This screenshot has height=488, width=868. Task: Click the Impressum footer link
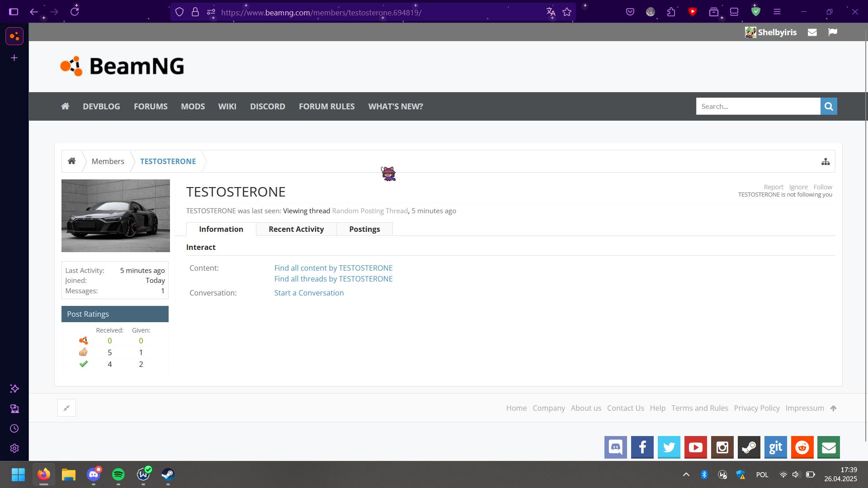point(805,408)
